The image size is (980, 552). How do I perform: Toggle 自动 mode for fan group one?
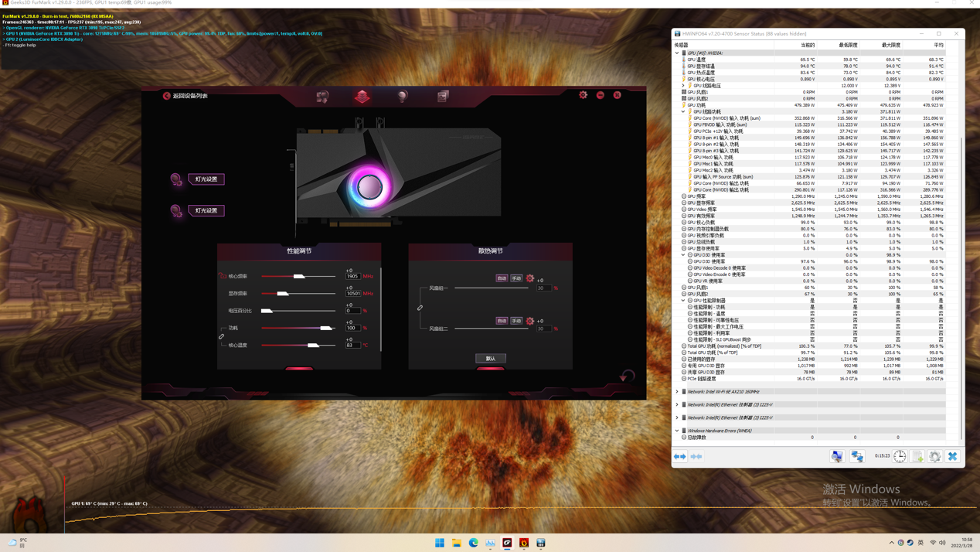pyautogui.click(x=502, y=278)
